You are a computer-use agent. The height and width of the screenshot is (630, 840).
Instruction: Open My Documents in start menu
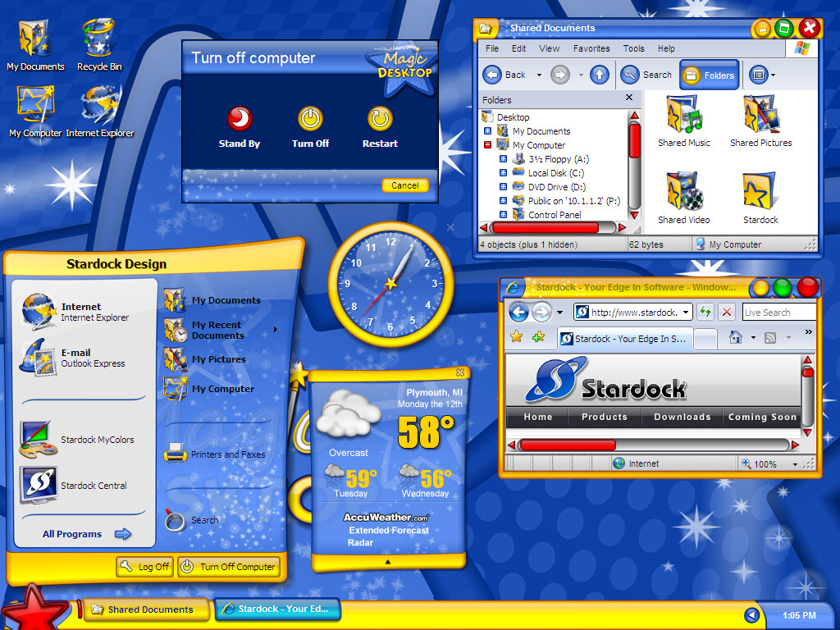[x=212, y=300]
